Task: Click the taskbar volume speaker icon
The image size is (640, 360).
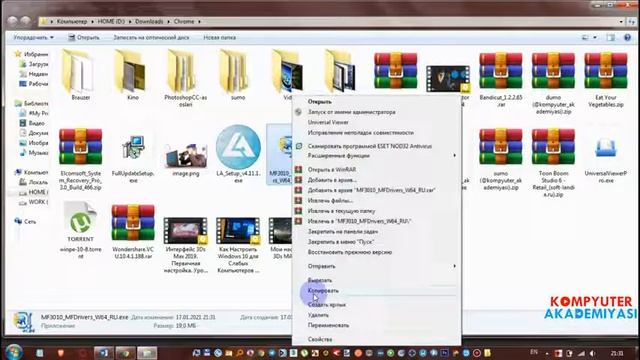Action: 592,353
